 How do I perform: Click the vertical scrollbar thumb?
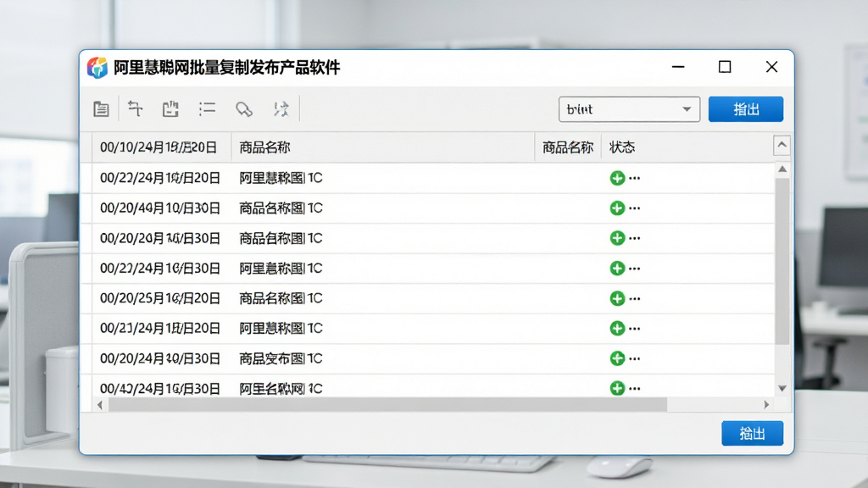(782, 260)
